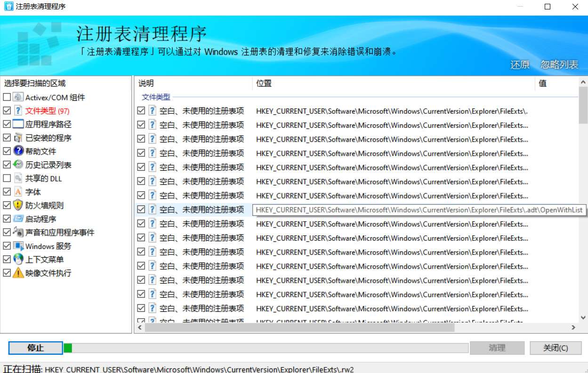The height and width of the screenshot is (373, 588).
Task: Uncheck 历史记录列表 checkbox
Action: click(7, 165)
